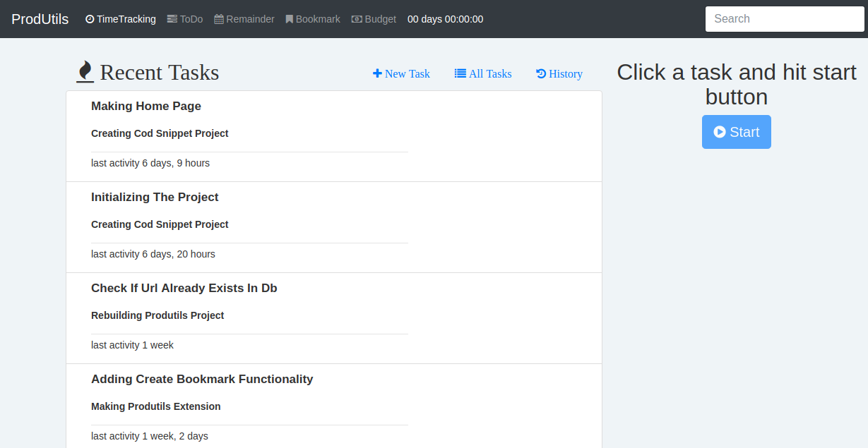Click the Start button
This screenshot has height=448, width=868.
tap(737, 132)
